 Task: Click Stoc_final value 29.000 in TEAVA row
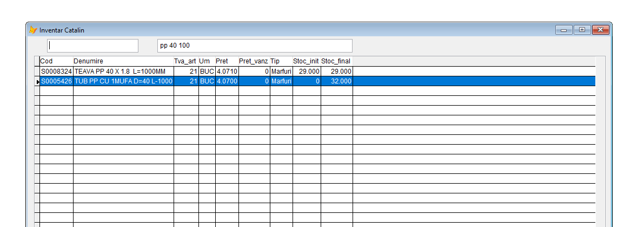tap(337, 72)
